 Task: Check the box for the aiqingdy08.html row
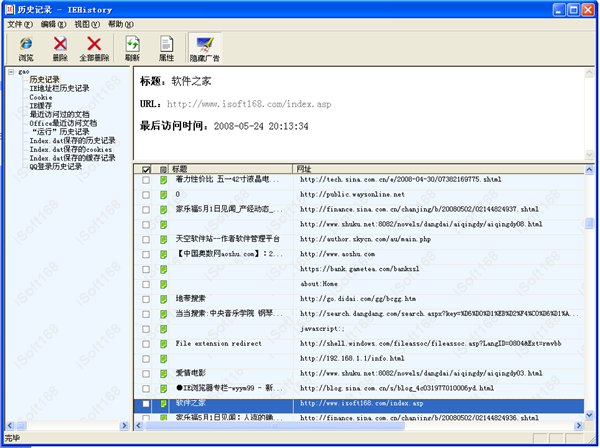pos(146,225)
